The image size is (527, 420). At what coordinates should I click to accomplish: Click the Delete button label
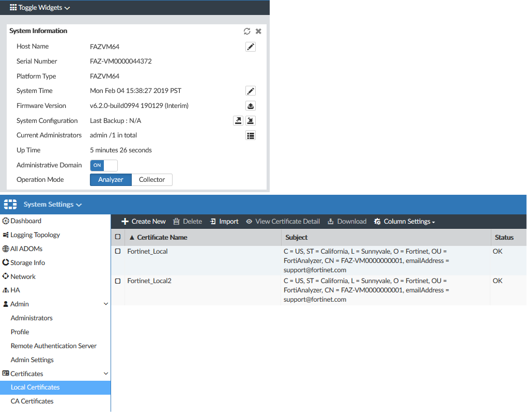point(192,222)
